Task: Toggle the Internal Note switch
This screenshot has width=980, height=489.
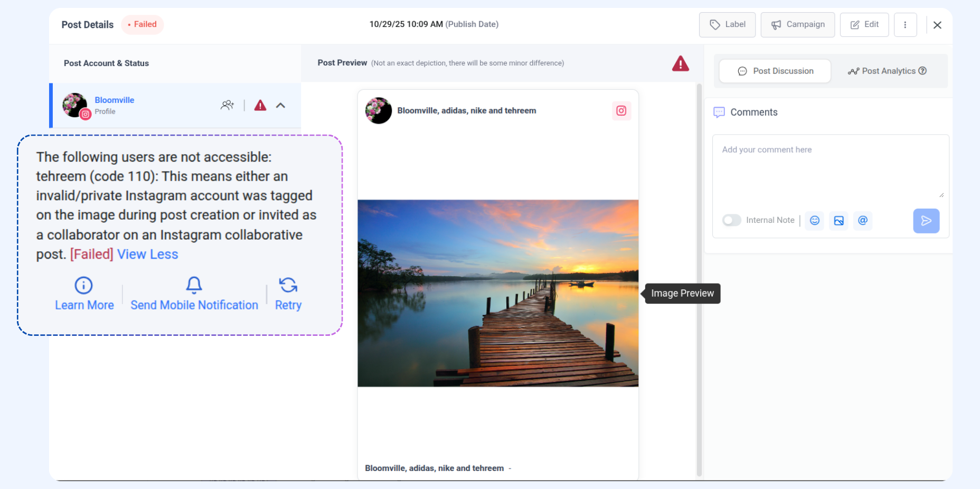Action: point(732,220)
